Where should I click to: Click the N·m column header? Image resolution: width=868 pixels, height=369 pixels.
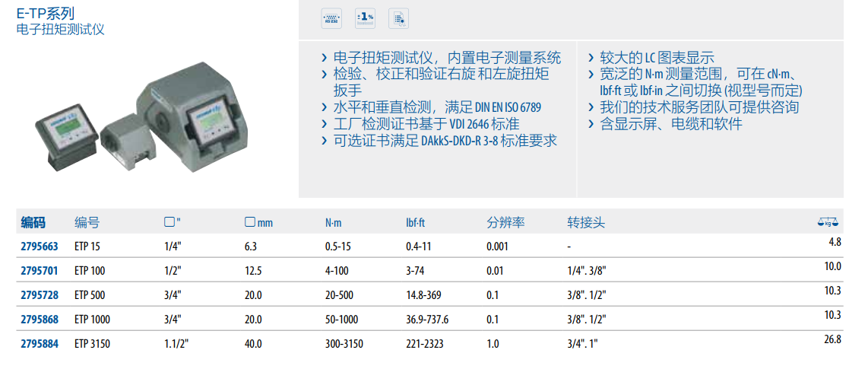point(334,223)
